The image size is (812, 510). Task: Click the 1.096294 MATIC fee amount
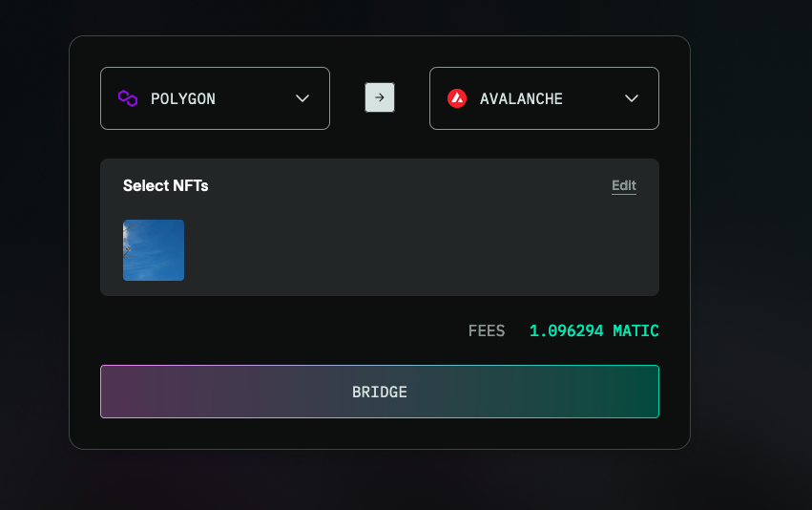point(594,330)
